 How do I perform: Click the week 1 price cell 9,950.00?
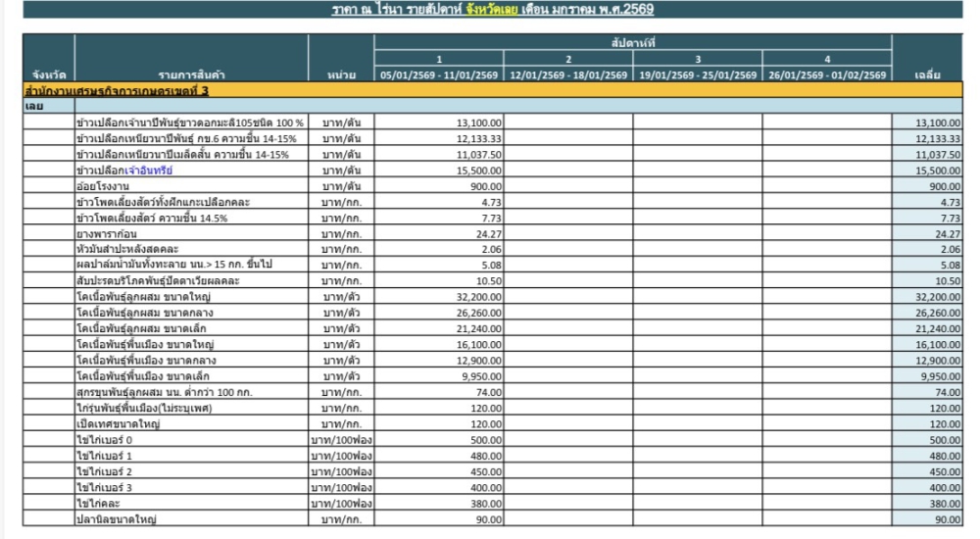[x=438, y=376]
